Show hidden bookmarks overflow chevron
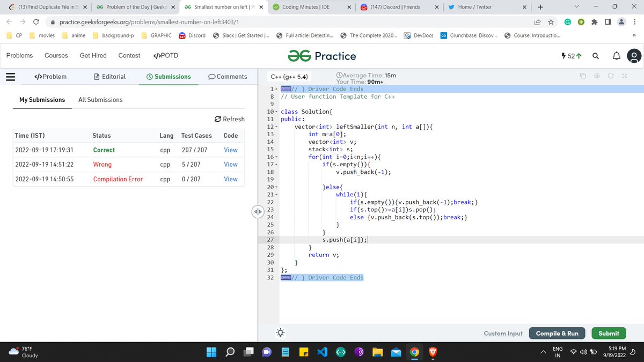644x362 pixels. tap(634, 36)
